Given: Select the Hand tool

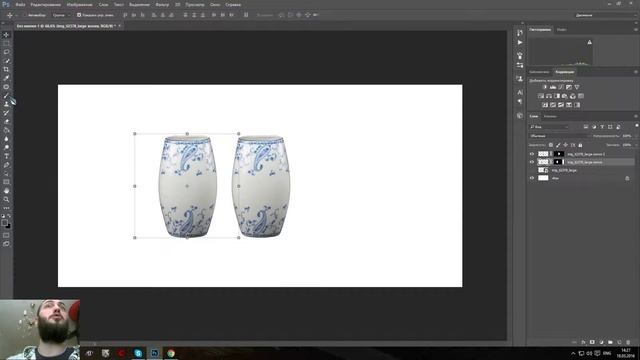Looking at the screenshot, I should point(6,191).
